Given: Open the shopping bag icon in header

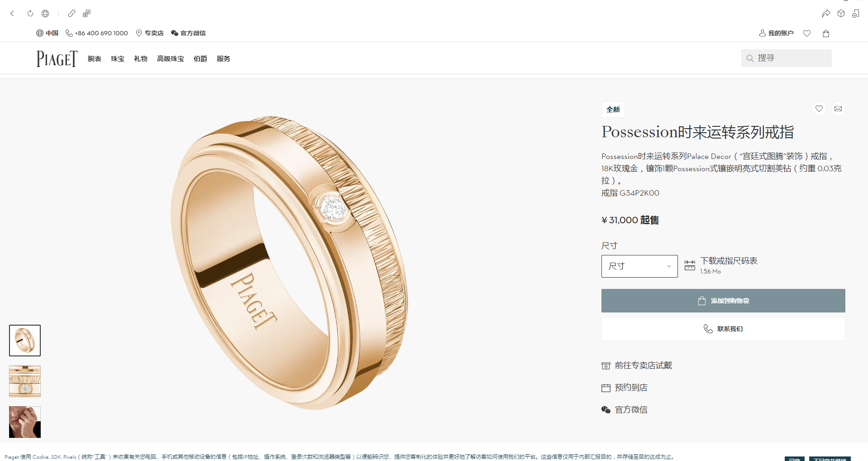Looking at the screenshot, I should click(826, 33).
